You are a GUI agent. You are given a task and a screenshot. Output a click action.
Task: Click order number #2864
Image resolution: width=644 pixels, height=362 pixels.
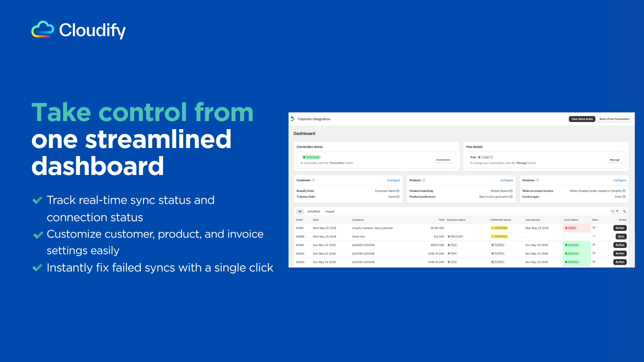(x=300, y=254)
